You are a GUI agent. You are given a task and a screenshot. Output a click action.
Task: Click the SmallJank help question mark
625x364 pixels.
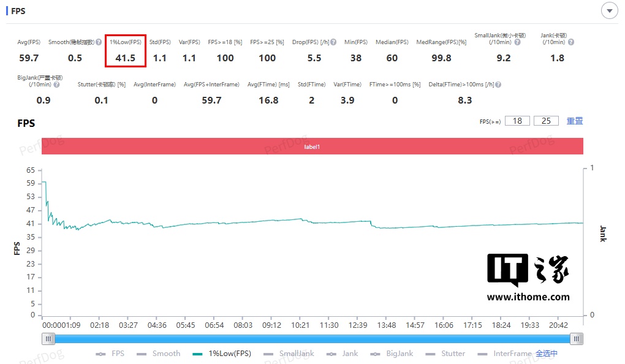tap(518, 42)
